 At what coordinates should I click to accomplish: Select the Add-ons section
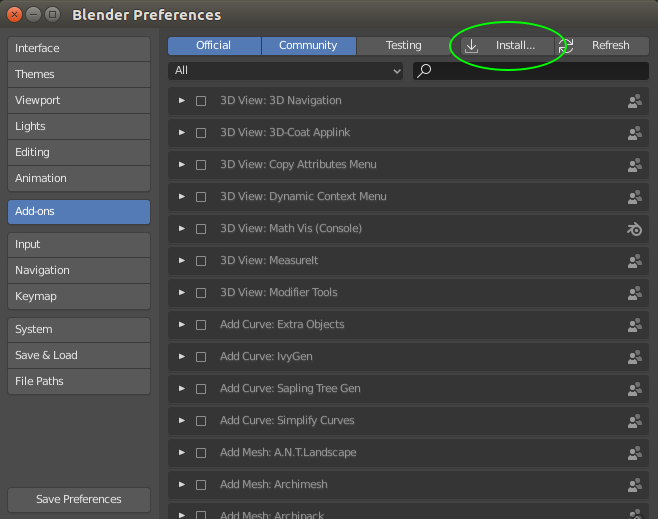point(79,212)
